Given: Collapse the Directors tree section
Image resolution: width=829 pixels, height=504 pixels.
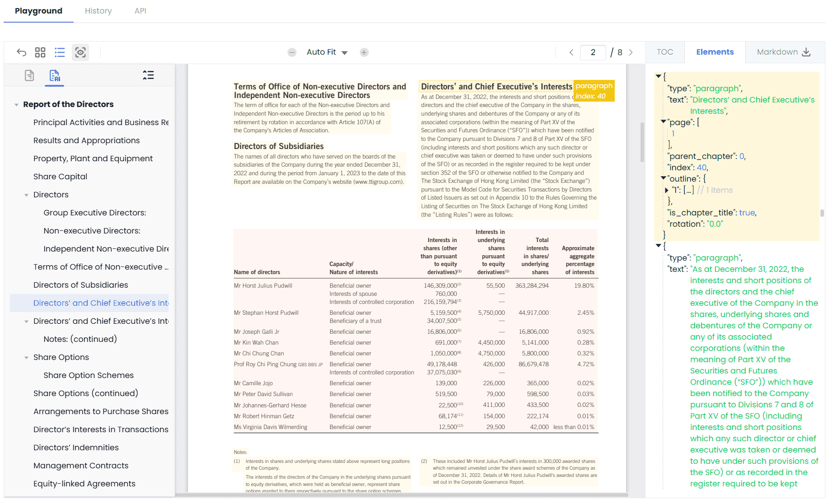Looking at the screenshot, I should pos(26,195).
